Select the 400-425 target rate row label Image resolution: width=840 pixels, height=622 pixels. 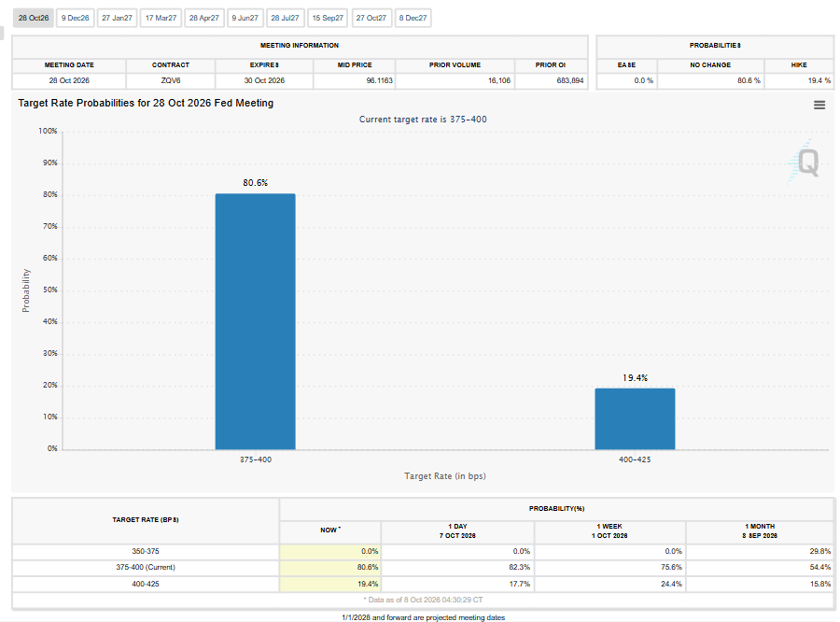pyautogui.click(x=146, y=584)
